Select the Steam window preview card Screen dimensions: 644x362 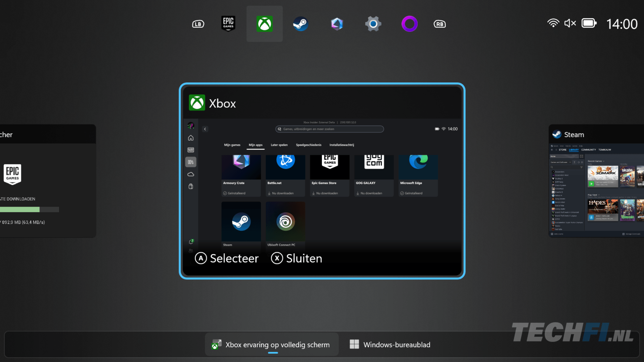[596, 181]
